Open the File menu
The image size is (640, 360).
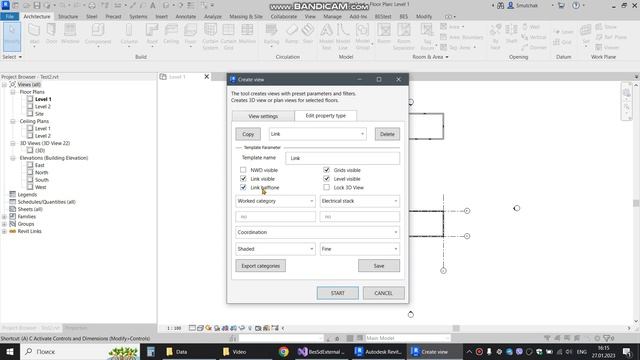[x=9, y=16]
